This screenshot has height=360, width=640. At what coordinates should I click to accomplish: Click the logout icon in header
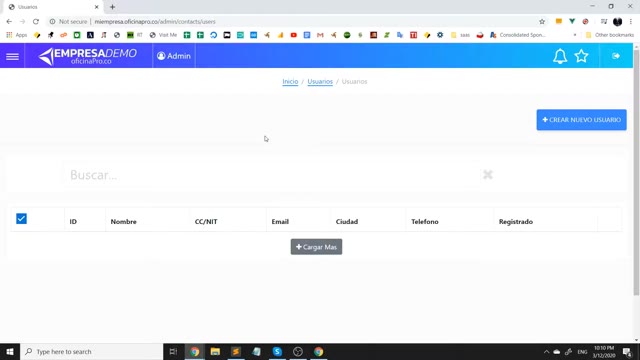tap(616, 56)
